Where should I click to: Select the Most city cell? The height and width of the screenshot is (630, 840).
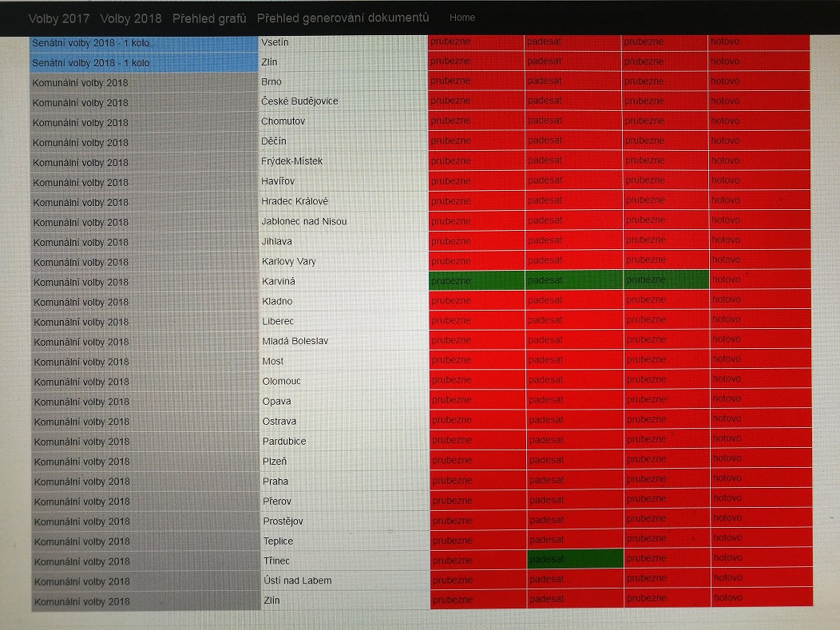pos(343,362)
